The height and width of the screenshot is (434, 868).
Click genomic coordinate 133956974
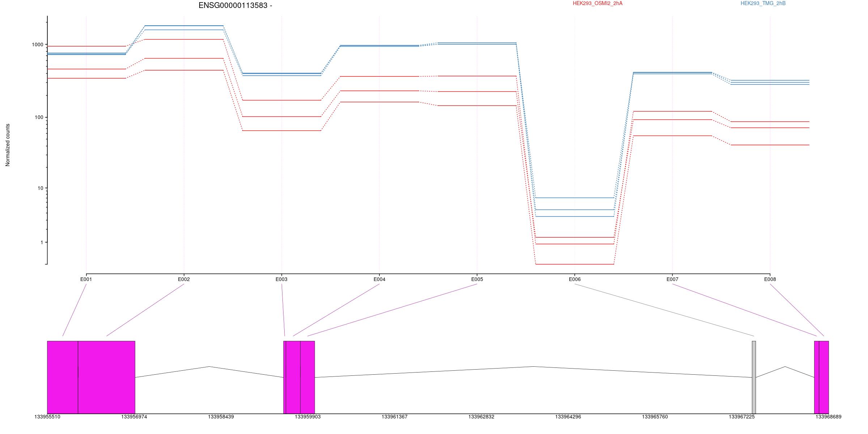click(134, 417)
